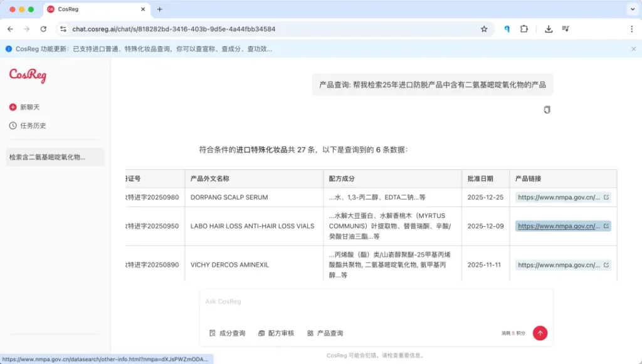The image size is (642, 364).
Task: Open the browser extensions puzzle icon
Action: pyautogui.click(x=524, y=29)
